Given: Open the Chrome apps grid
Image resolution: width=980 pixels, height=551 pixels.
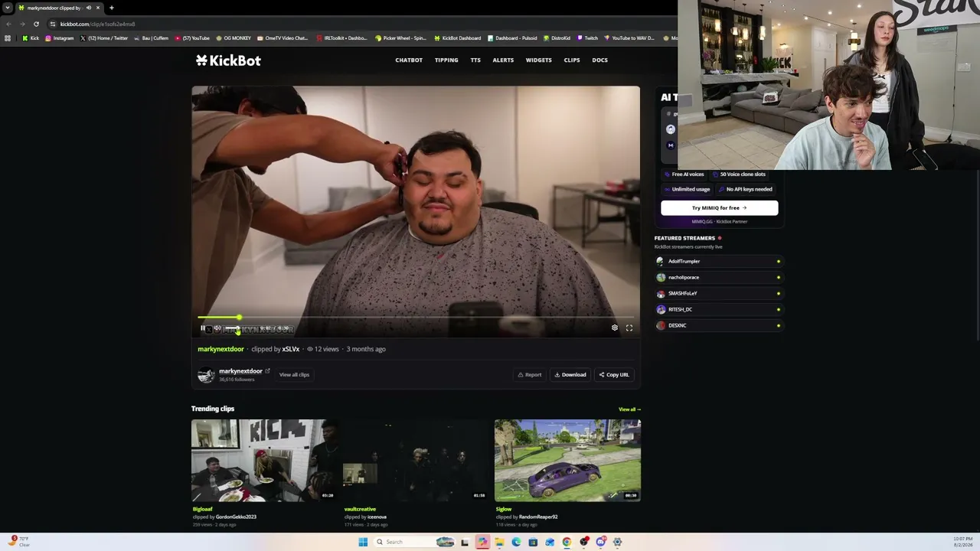Looking at the screenshot, I should (x=8, y=38).
